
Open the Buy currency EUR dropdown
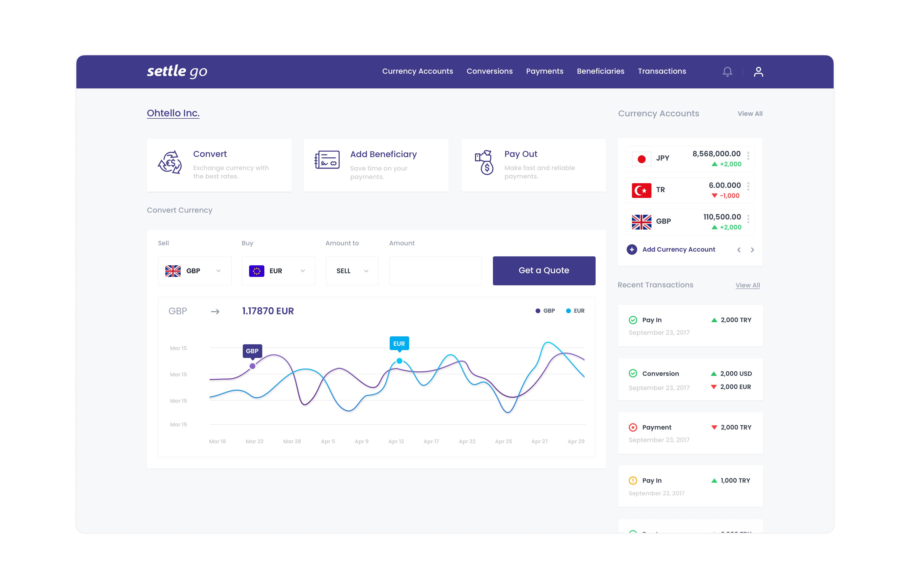click(278, 271)
